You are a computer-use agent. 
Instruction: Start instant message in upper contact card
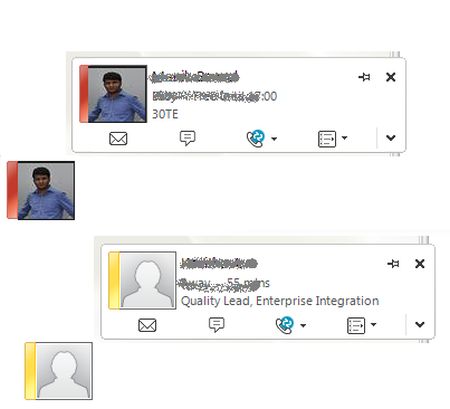pos(188,138)
